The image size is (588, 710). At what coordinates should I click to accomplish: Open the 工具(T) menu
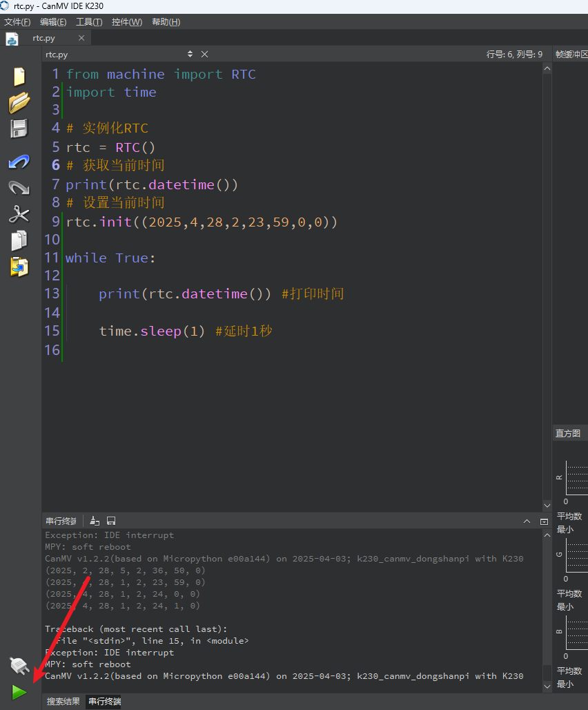[x=89, y=21]
